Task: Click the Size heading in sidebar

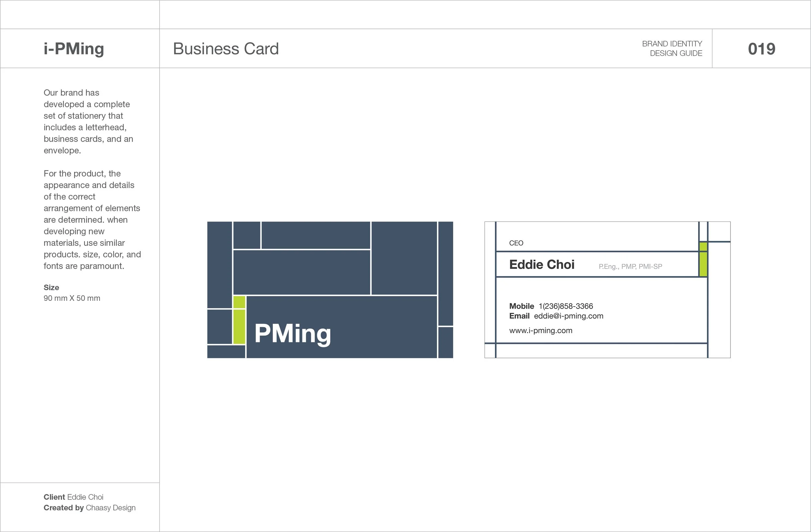Action: pyautogui.click(x=52, y=288)
